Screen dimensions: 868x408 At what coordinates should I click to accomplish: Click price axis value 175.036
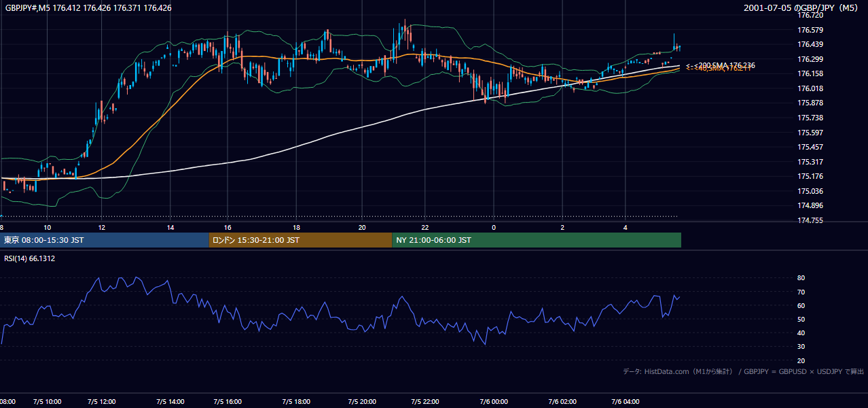point(811,191)
